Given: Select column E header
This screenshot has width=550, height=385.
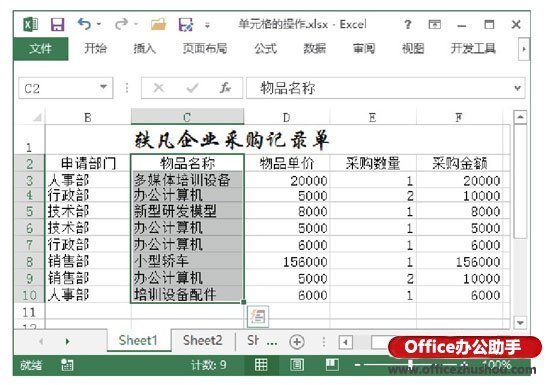Looking at the screenshot, I should click(373, 117).
